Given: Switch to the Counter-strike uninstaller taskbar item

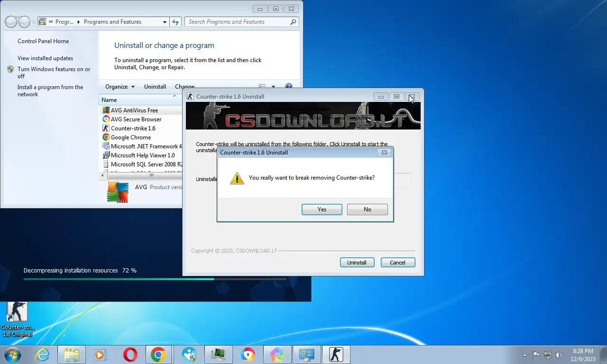Looking at the screenshot, I should coord(336,355).
